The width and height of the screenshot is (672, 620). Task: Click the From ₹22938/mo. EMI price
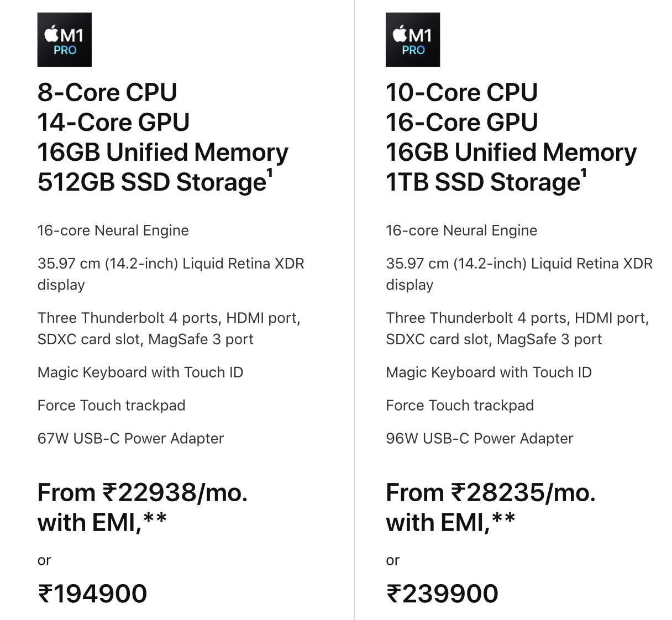143,492
